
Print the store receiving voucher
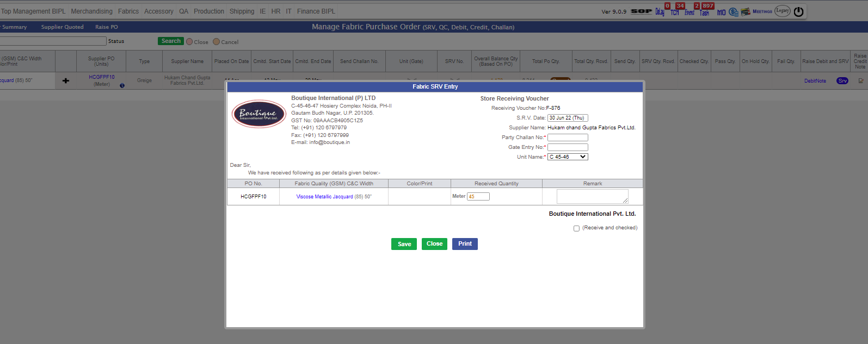[465, 244]
